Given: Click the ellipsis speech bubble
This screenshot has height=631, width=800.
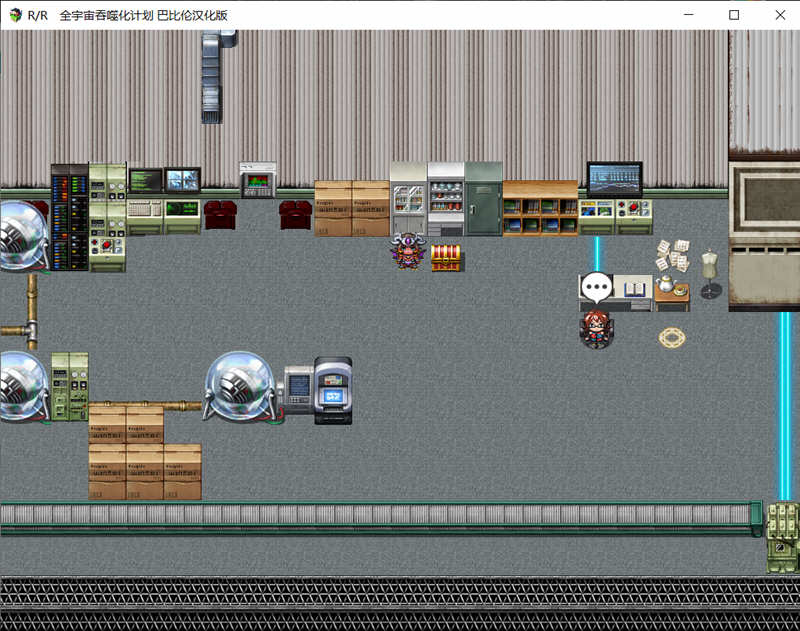Looking at the screenshot, I should point(597,289).
